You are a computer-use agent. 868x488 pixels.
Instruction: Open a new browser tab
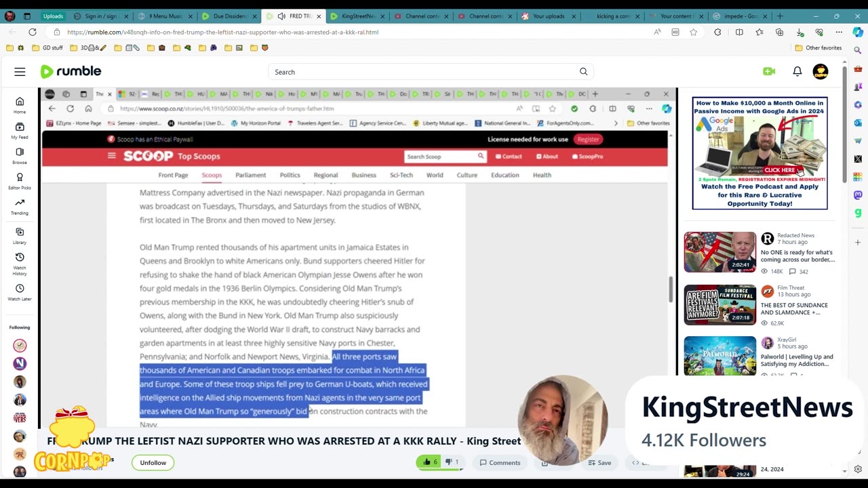pyautogui.click(x=779, y=16)
